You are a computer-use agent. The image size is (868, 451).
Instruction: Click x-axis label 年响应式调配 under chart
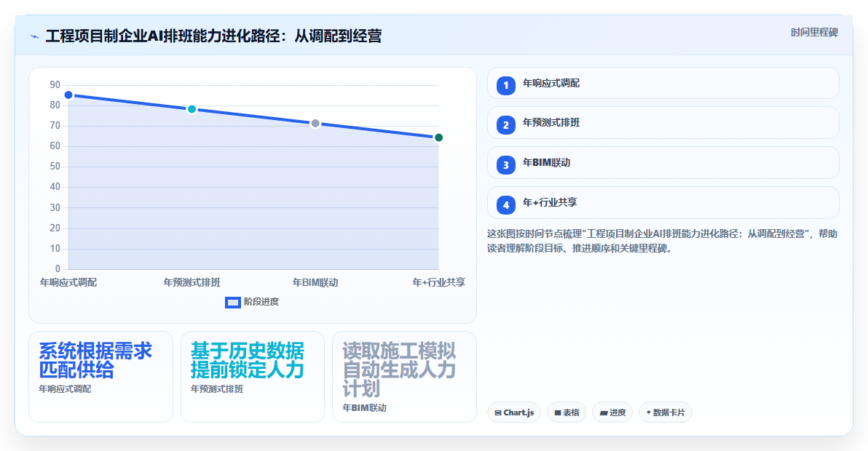(68, 282)
